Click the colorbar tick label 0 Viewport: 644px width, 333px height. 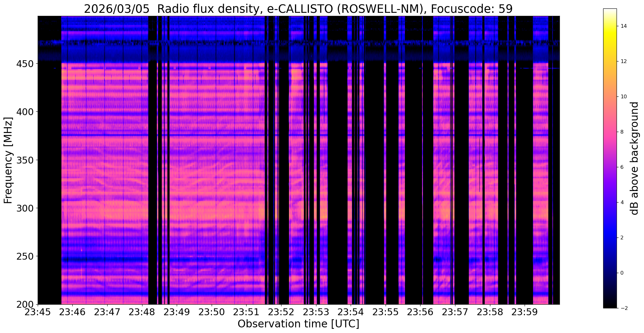622,273
